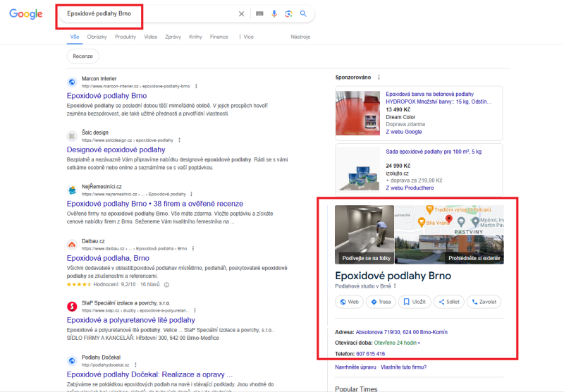Switch to the Obrázky tab
564x392 pixels.
pyautogui.click(x=97, y=37)
